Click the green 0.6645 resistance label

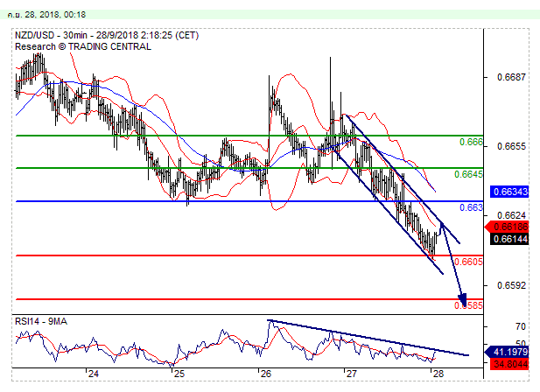point(468,174)
